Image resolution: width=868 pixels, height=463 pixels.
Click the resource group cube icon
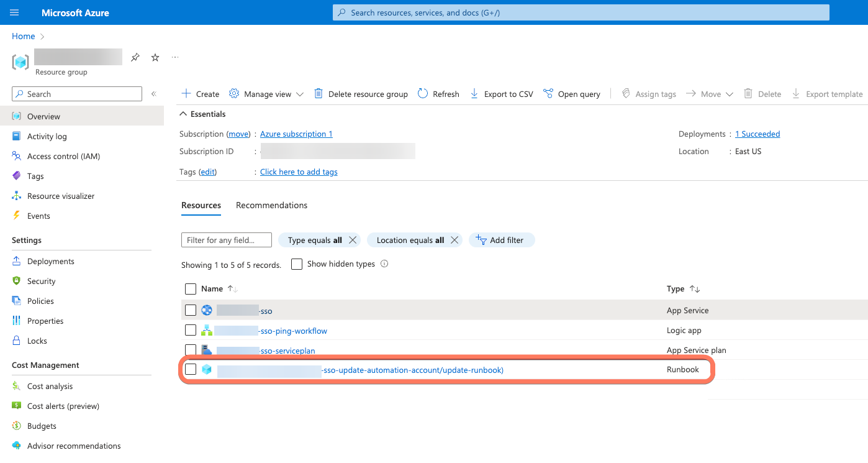click(20, 62)
